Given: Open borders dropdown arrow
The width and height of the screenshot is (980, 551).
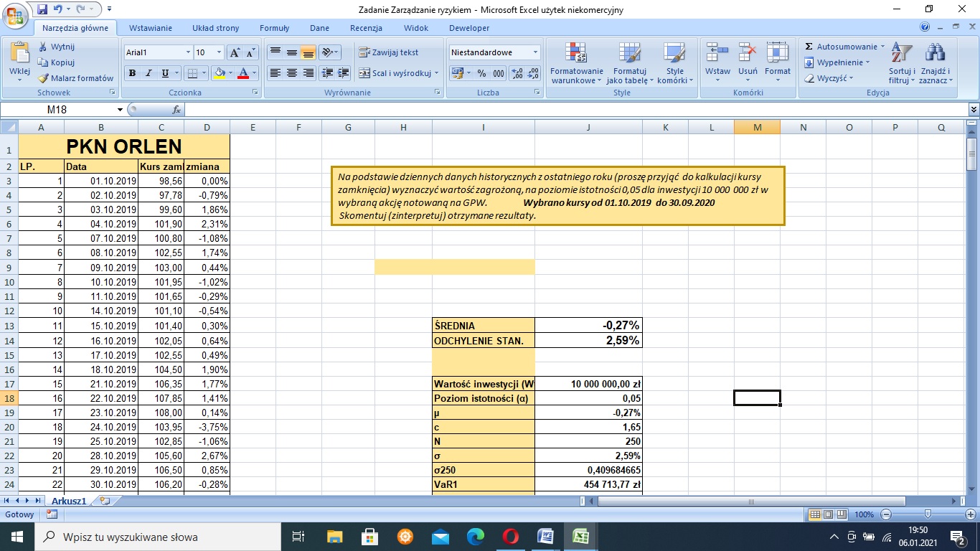Looking at the screenshot, I should [204, 73].
